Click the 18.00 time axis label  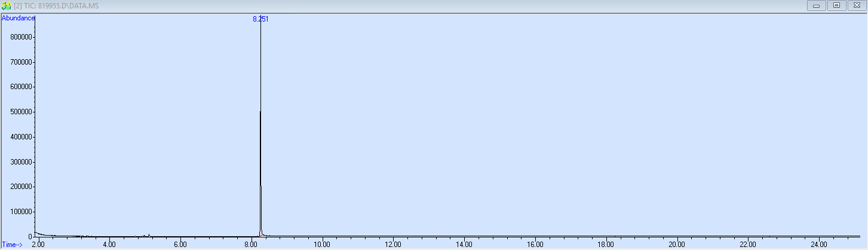pyautogui.click(x=606, y=245)
